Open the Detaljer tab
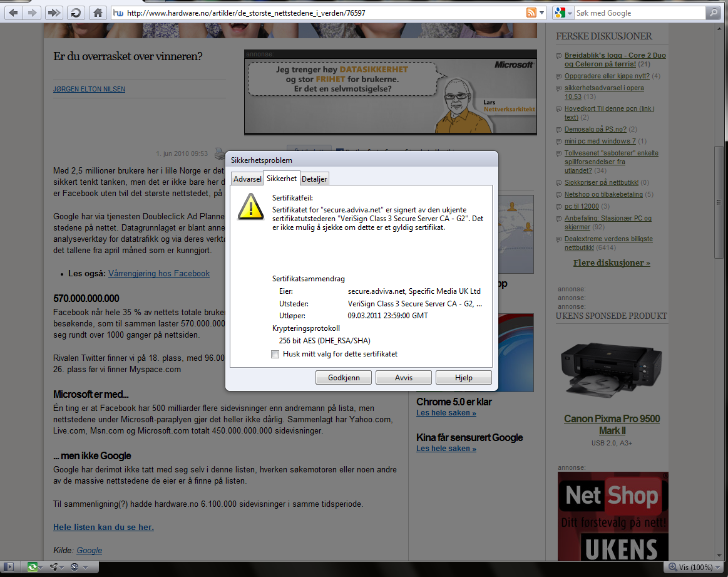Image resolution: width=728 pixels, height=577 pixels. 314,179
